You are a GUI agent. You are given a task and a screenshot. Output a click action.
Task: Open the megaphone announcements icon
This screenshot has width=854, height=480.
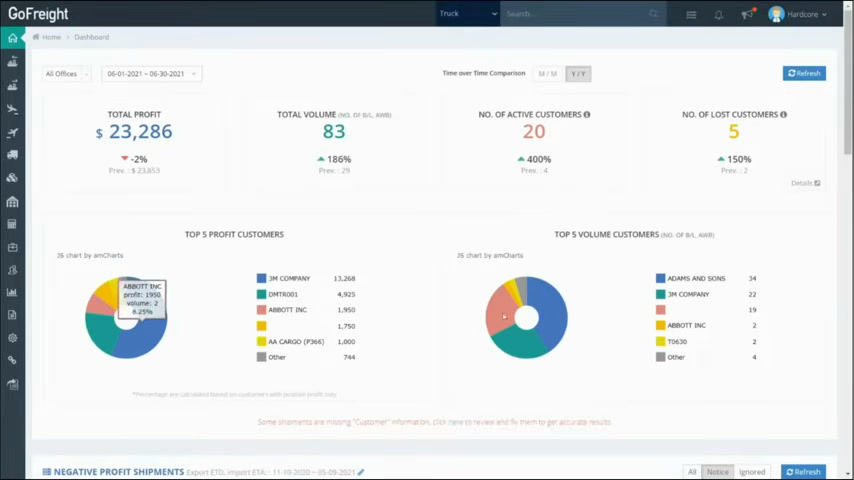[x=747, y=14]
